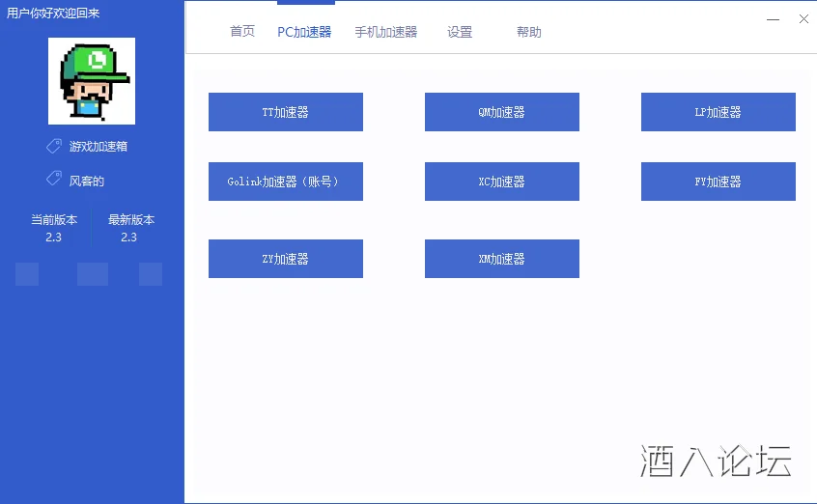Start the LP加速器 button

pos(718,112)
